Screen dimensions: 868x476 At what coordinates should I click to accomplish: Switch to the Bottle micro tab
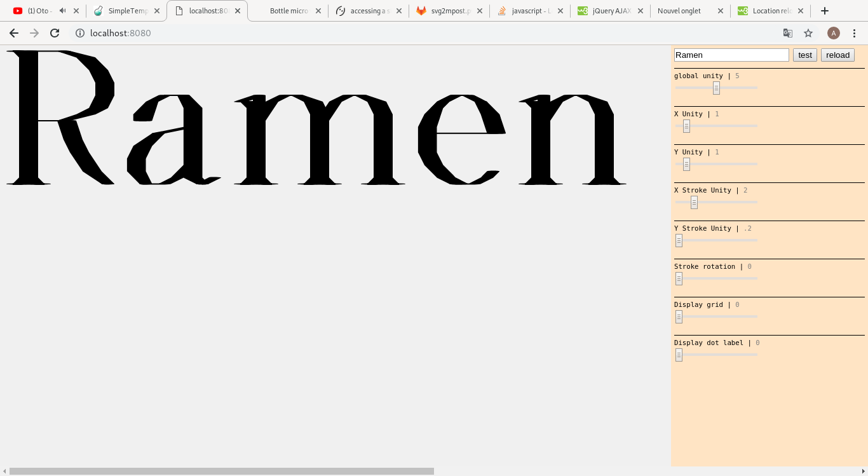pos(288,11)
